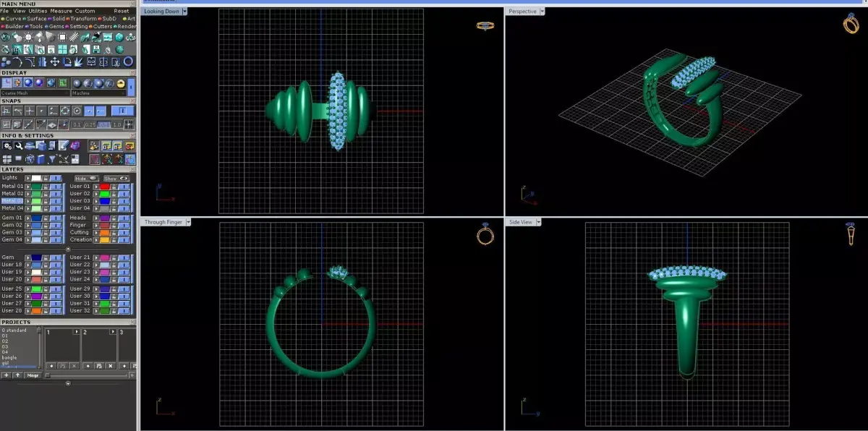
Task: Click the Cutting orange color swatch
Action: pyautogui.click(x=105, y=233)
